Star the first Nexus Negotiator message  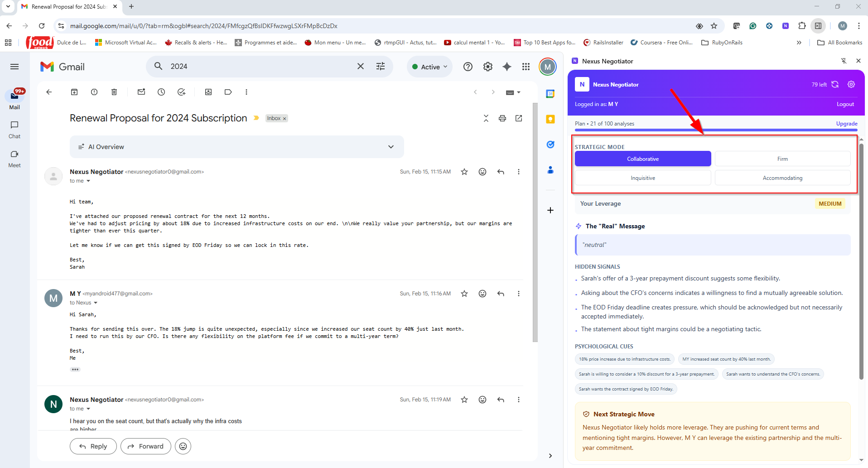(x=464, y=172)
